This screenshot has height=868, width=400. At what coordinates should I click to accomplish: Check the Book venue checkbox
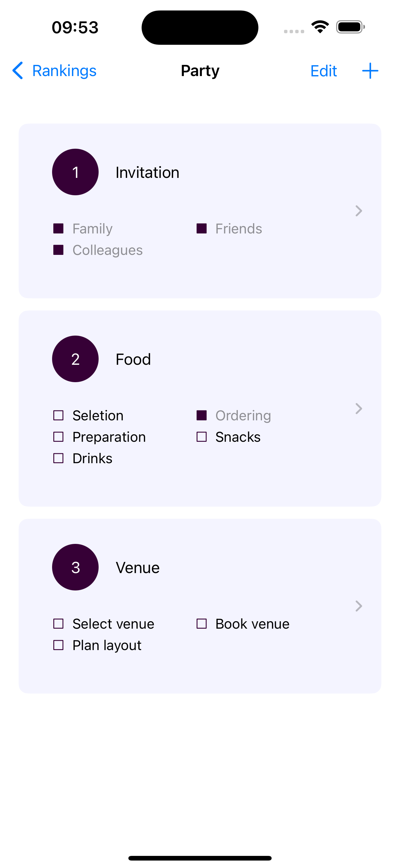pyautogui.click(x=201, y=624)
